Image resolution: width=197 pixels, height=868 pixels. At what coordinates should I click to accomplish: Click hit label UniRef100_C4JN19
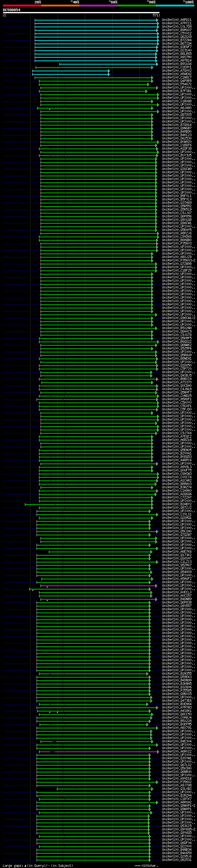tap(176, 389)
